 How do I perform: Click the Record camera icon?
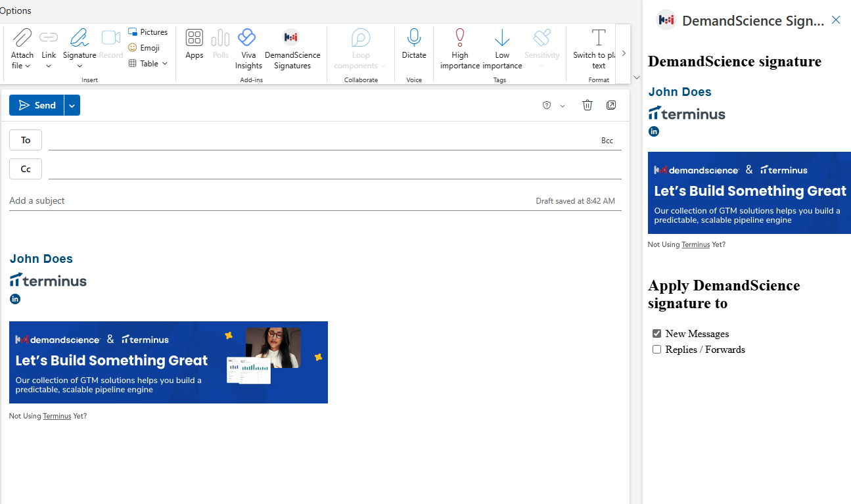pos(110,37)
